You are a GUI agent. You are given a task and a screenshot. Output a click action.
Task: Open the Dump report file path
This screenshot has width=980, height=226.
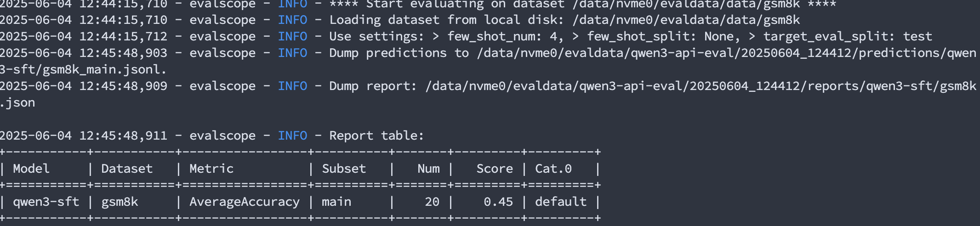point(701,86)
